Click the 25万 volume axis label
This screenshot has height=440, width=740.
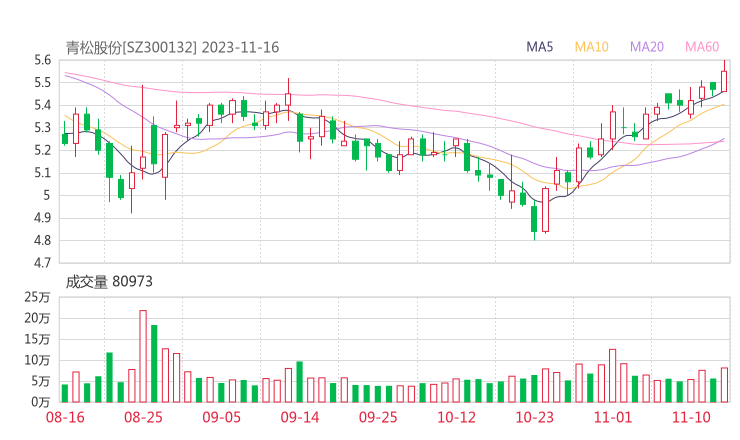pyautogui.click(x=37, y=297)
